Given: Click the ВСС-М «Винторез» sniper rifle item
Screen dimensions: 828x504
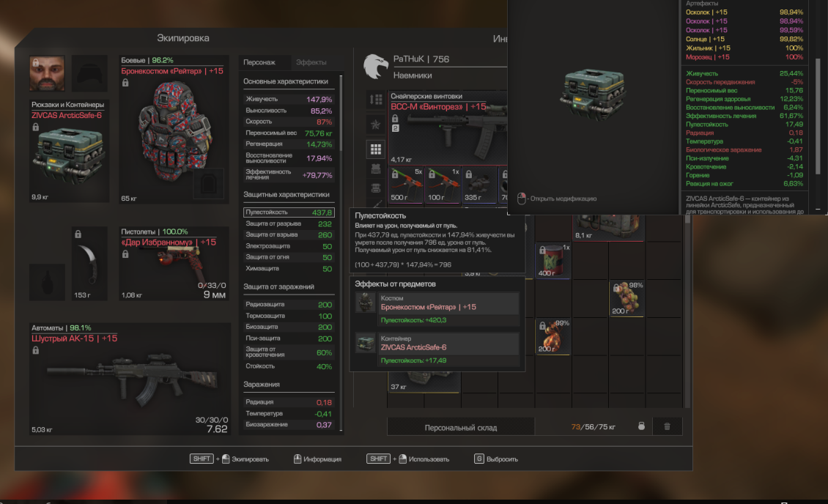Looking at the screenshot, I should pos(448,127).
